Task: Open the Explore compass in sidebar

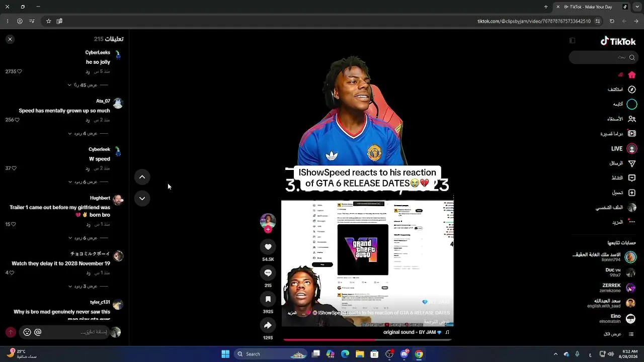Action: tap(632, 89)
